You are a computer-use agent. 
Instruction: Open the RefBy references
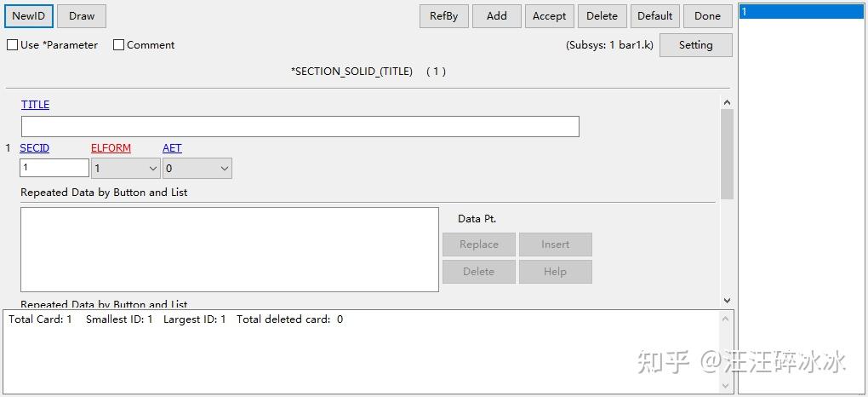443,16
